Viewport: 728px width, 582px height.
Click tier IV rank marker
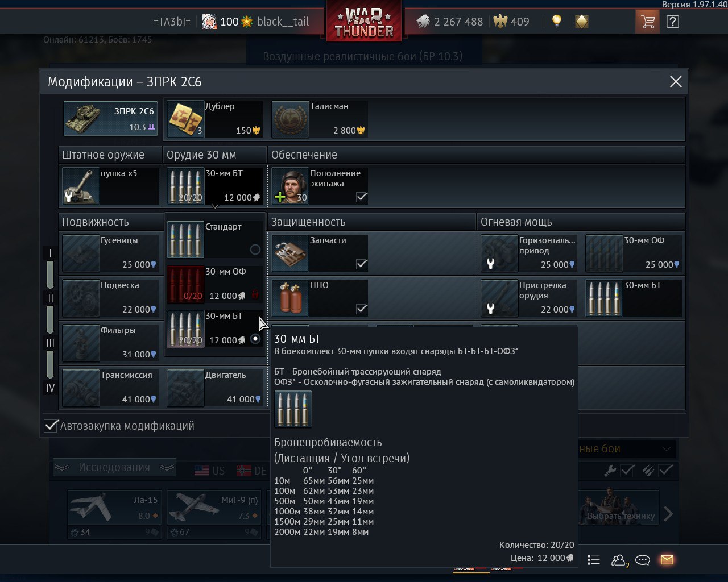pyautogui.click(x=50, y=388)
